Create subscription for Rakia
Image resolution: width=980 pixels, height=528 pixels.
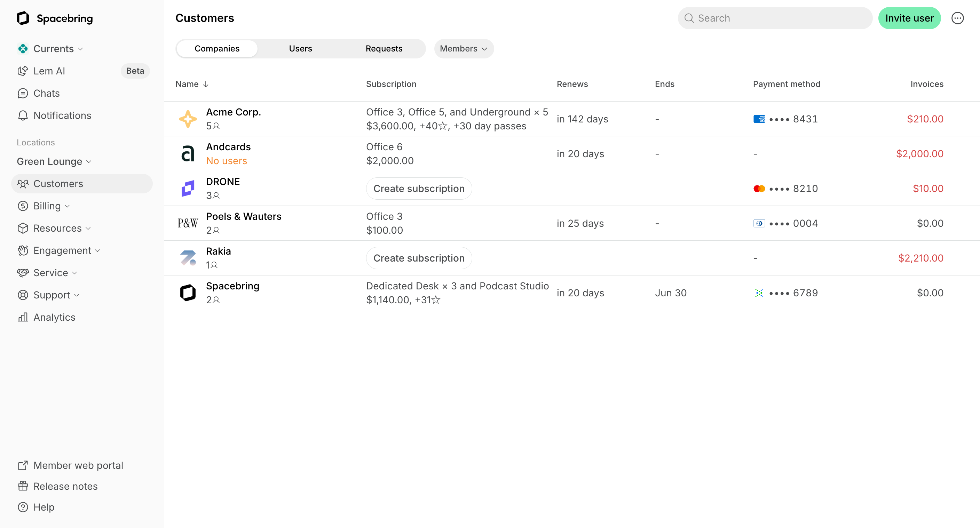tap(419, 258)
